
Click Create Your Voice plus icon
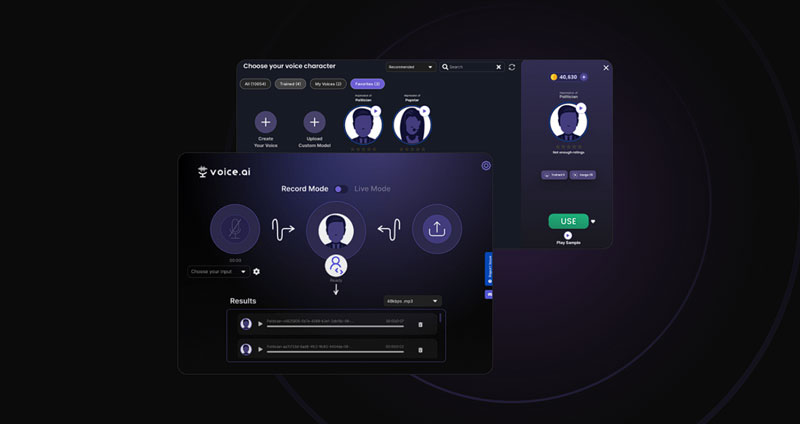point(265,121)
